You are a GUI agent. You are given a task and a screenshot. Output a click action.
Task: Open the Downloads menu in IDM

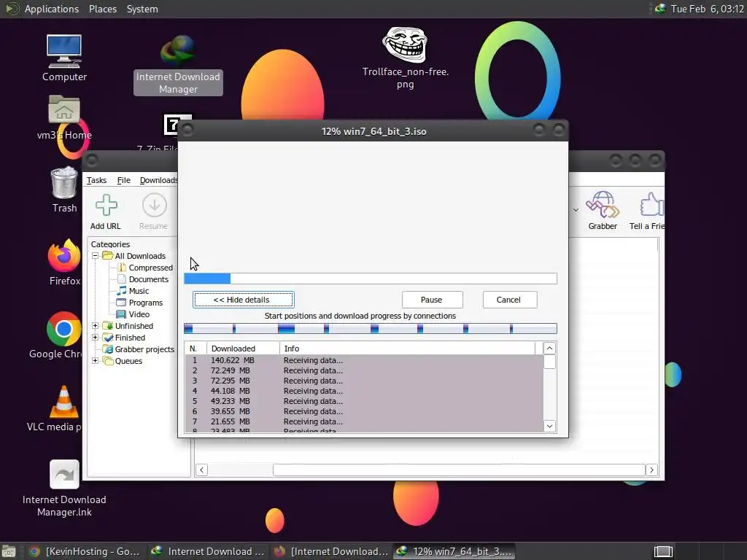tap(158, 180)
